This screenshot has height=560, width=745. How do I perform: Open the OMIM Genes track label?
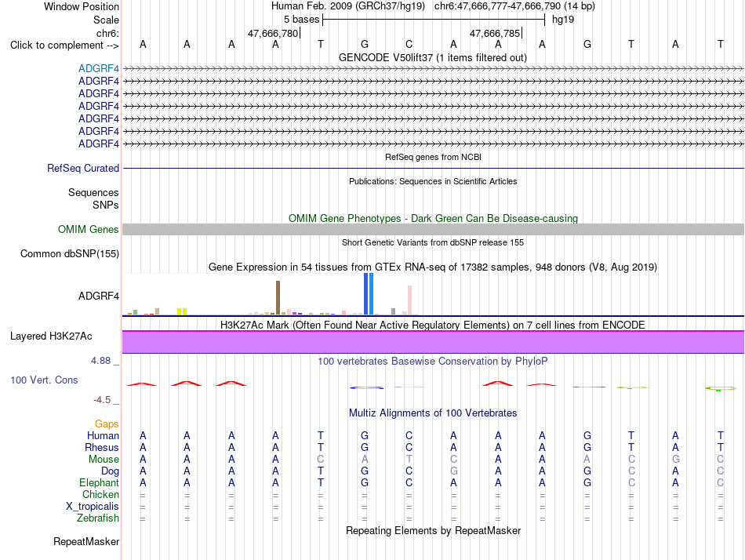89,230
